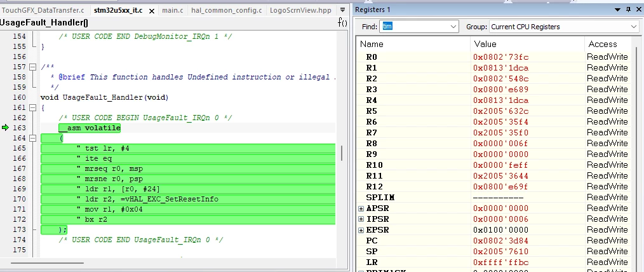Click LR value 0xffff'ffbc
The image size is (644, 272).
pos(500,262)
